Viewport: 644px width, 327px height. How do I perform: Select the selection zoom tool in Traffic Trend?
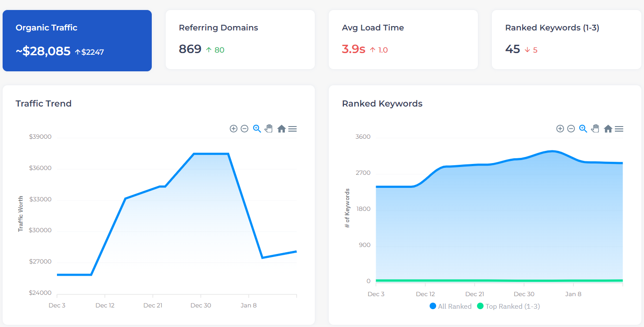tap(257, 129)
